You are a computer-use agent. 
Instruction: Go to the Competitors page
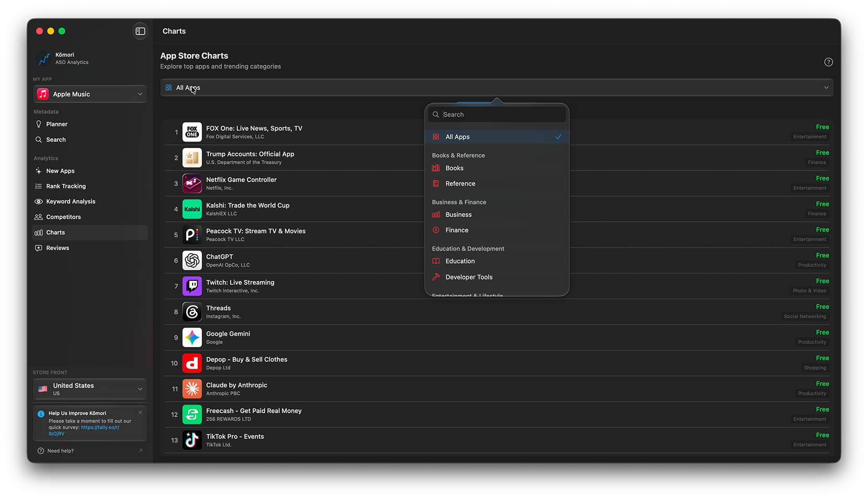90,217
